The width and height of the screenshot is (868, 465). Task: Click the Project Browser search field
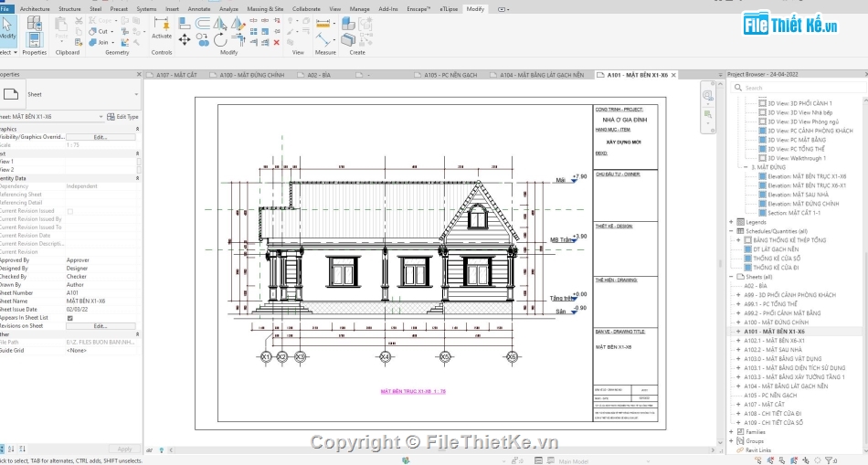coord(798,88)
